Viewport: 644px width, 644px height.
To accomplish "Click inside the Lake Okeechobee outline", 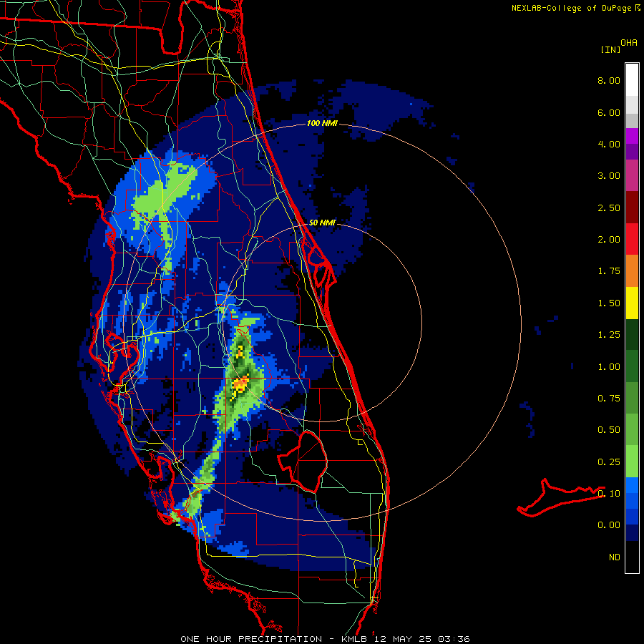I will (307, 461).
